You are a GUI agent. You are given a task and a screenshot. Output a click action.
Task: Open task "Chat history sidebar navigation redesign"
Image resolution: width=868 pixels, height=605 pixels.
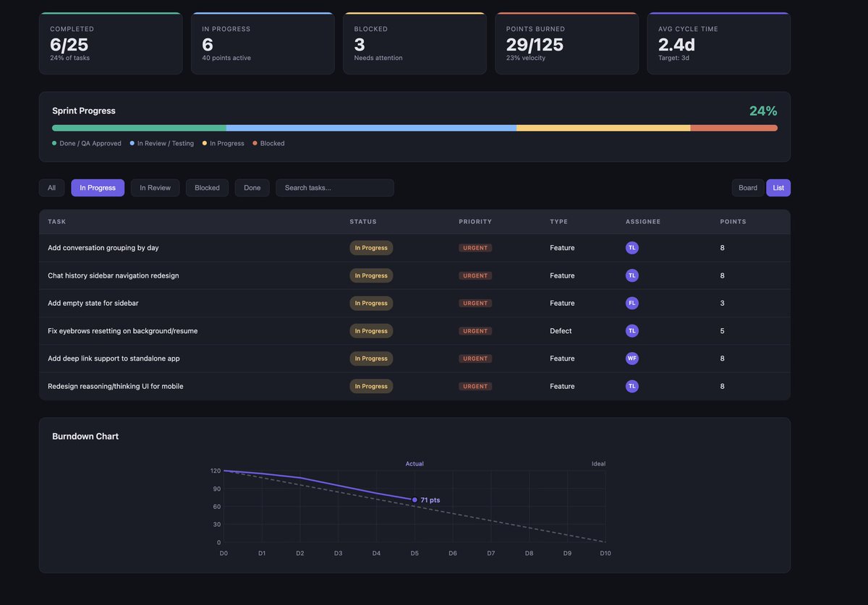click(x=114, y=275)
